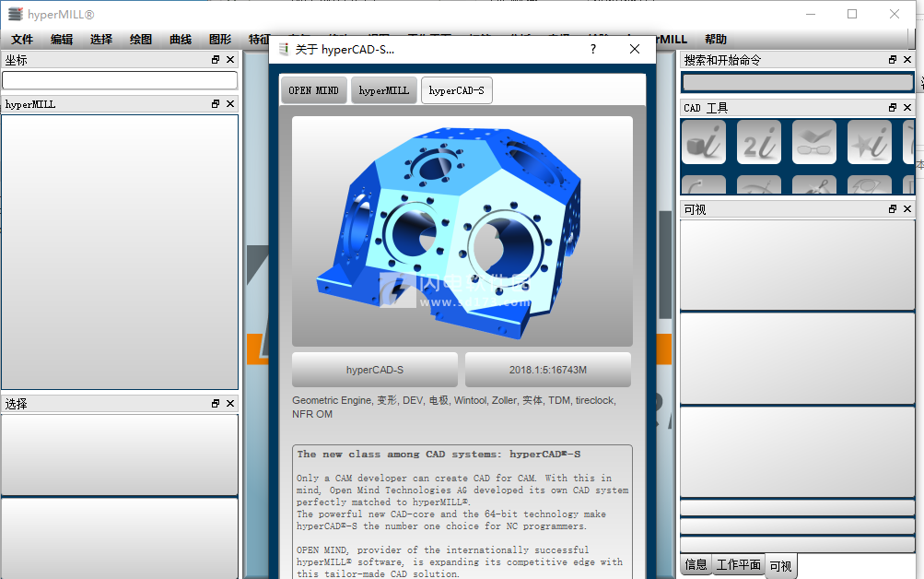Click 'The new class among CAD systems' heading
This screenshot has height=579, width=924.
[439, 454]
